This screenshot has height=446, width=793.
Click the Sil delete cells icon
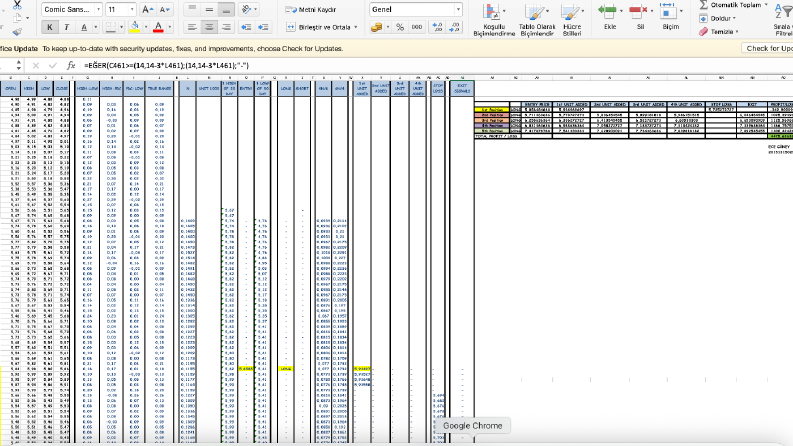tap(638, 10)
